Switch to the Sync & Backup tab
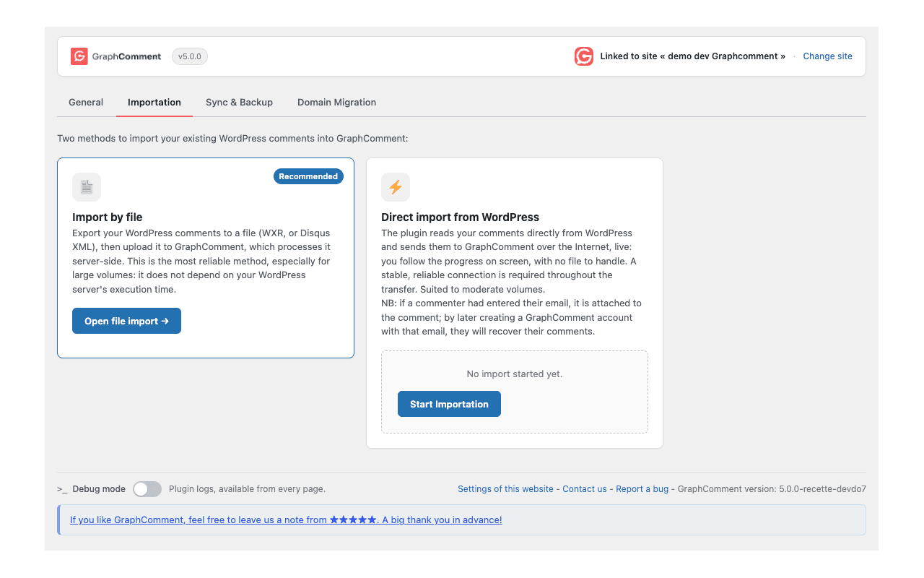Viewport: 924px width, 578px height. click(239, 103)
